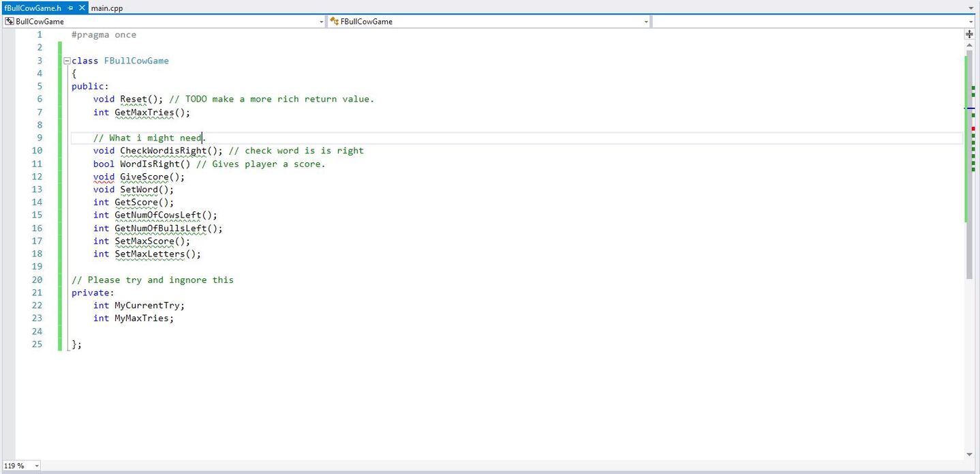Click the TODO comment on line 6
The width and height of the screenshot is (980, 474).
272,99
